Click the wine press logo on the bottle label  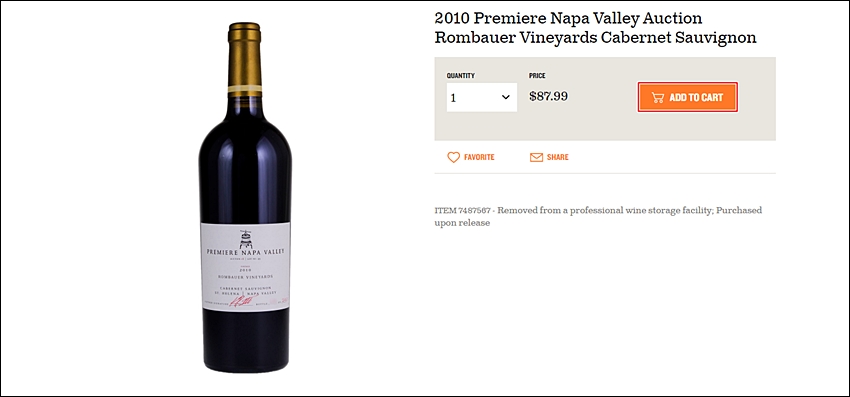point(246,238)
